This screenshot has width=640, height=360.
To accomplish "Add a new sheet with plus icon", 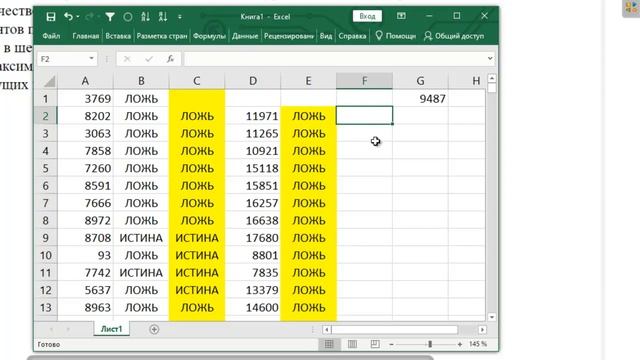I will 154,329.
